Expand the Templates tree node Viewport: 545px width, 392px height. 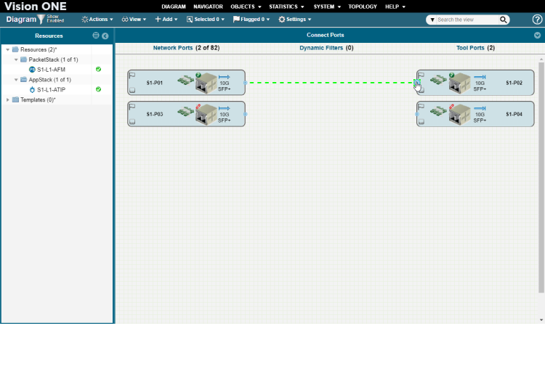pyautogui.click(x=7, y=99)
